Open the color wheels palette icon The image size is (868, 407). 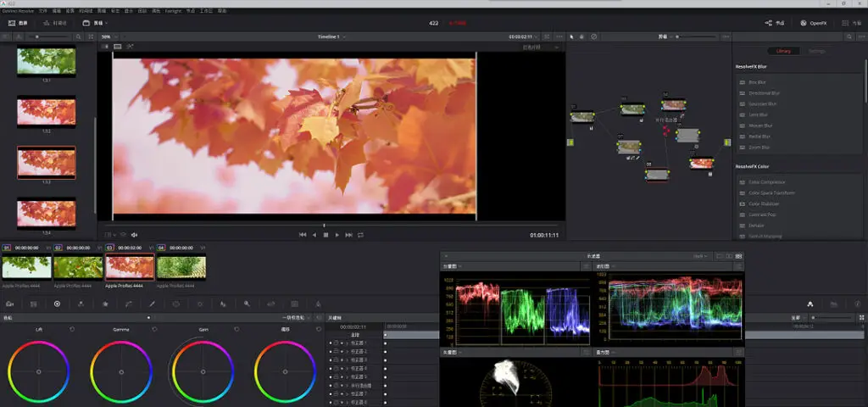click(x=57, y=304)
